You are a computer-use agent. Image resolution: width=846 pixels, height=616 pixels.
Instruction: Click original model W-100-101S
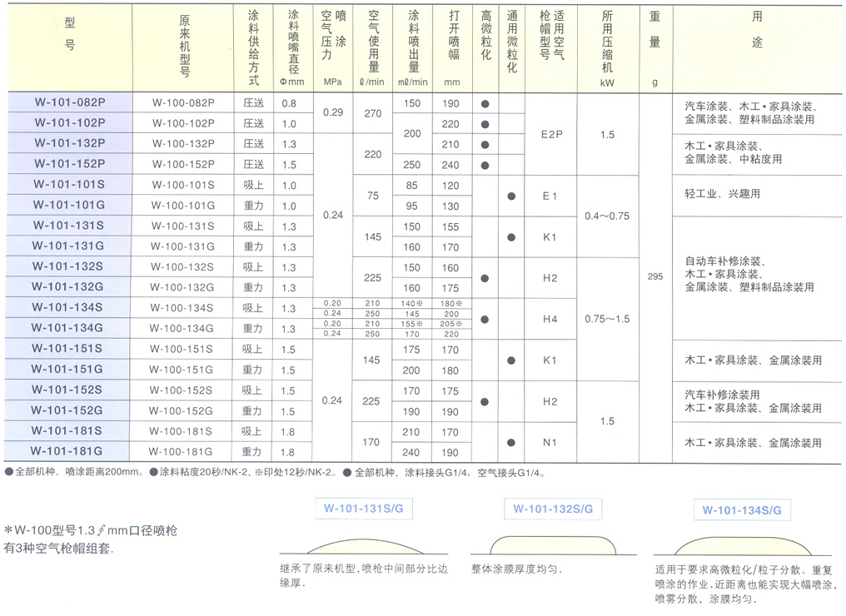coord(183,185)
